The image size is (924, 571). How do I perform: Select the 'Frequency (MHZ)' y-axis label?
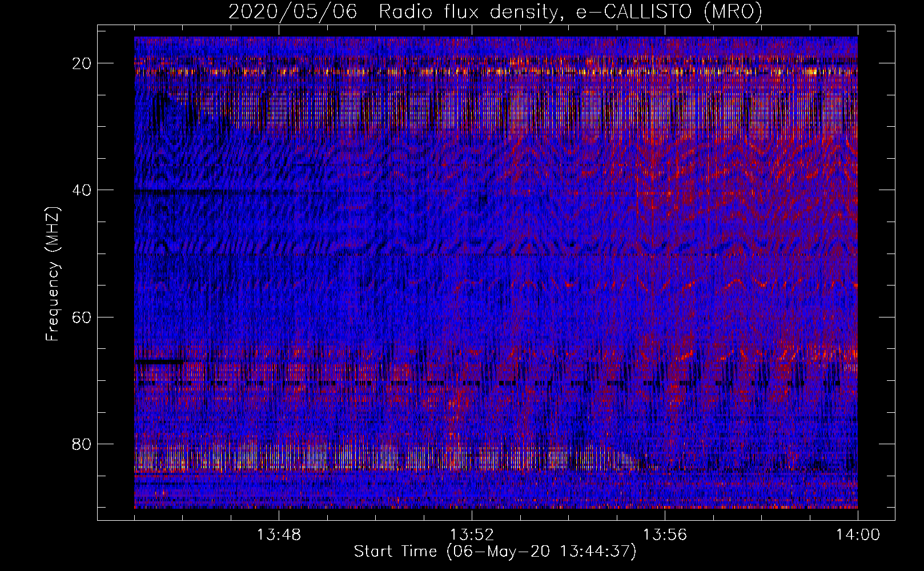tap(53, 274)
